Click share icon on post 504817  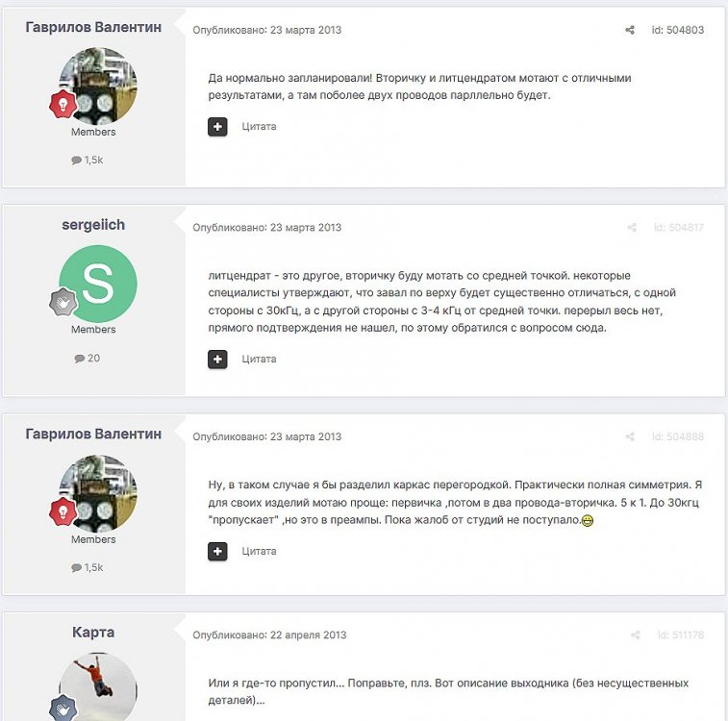[x=632, y=227]
